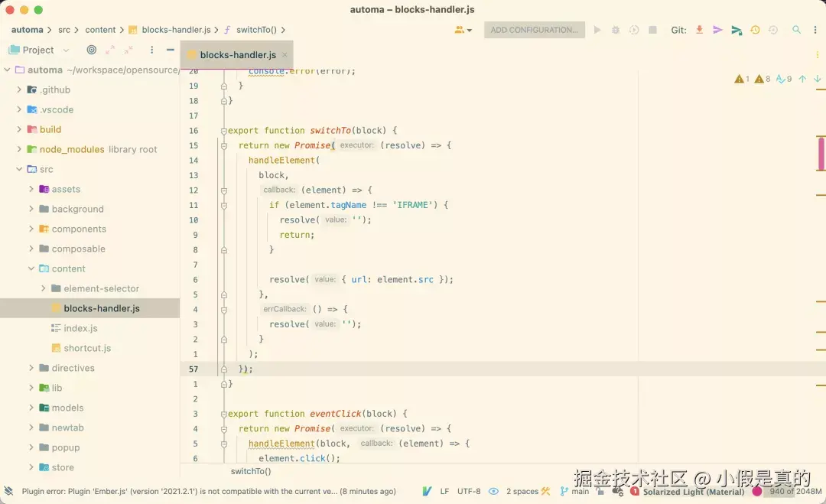
Task: Click Run with Coverage icon
Action: tap(634, 30)
